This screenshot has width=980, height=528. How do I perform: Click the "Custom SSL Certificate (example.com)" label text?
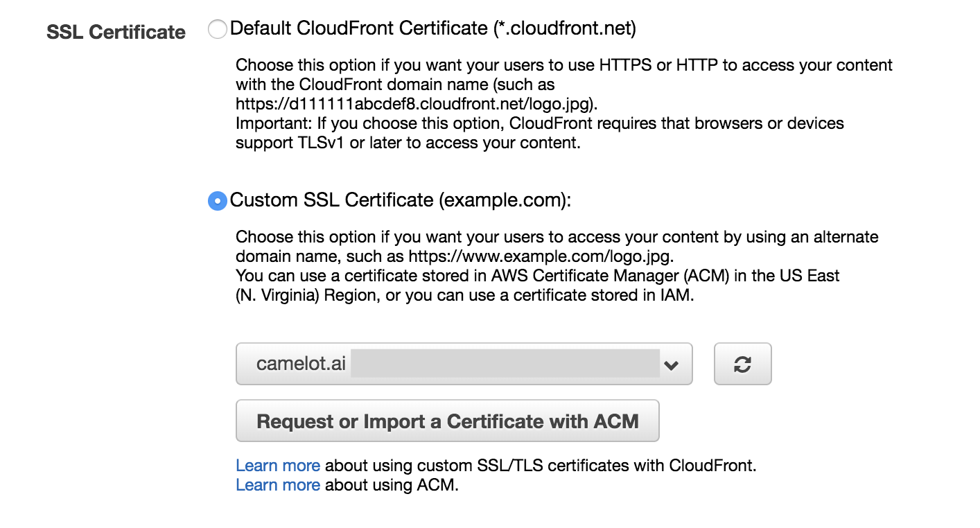400,200
